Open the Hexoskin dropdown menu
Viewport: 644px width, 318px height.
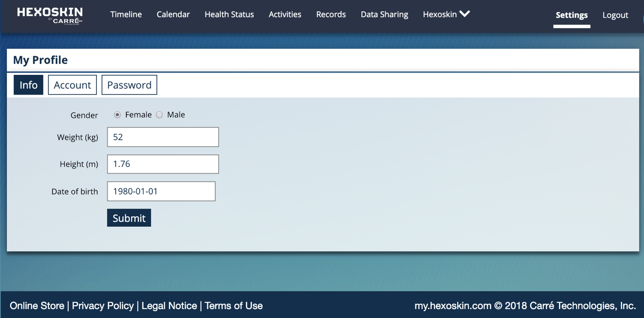440,14
